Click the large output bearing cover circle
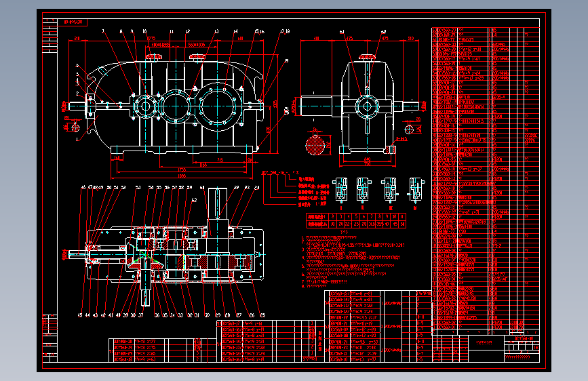 coord(217,106)
